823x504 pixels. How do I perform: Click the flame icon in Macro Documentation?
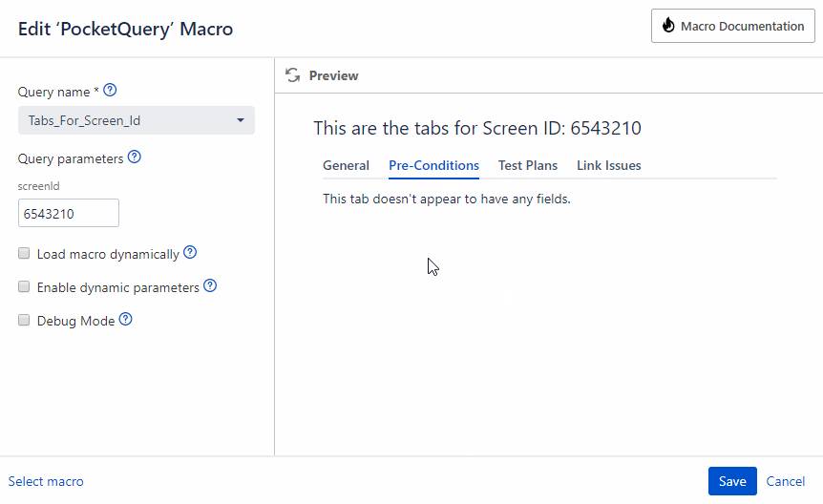(668, 27)
